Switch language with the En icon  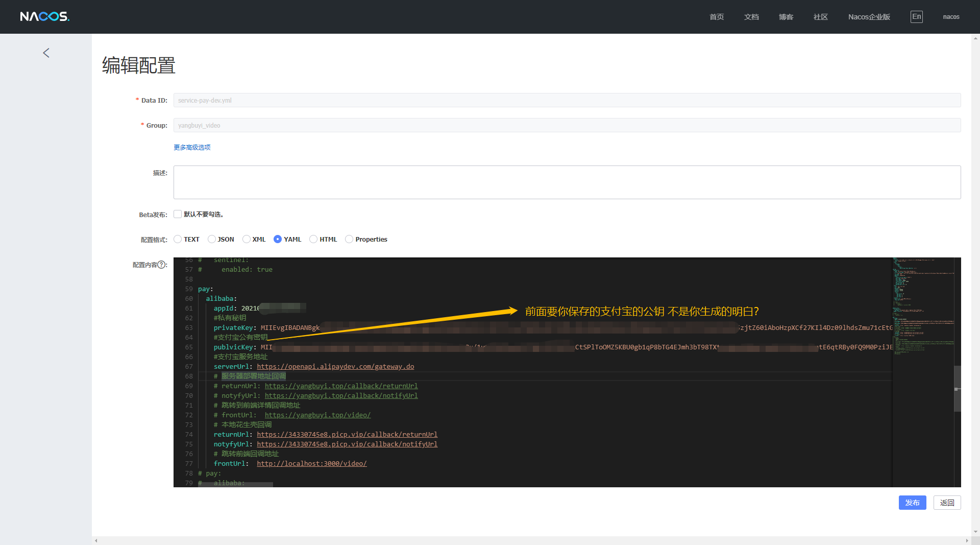[x=917, y=16]
